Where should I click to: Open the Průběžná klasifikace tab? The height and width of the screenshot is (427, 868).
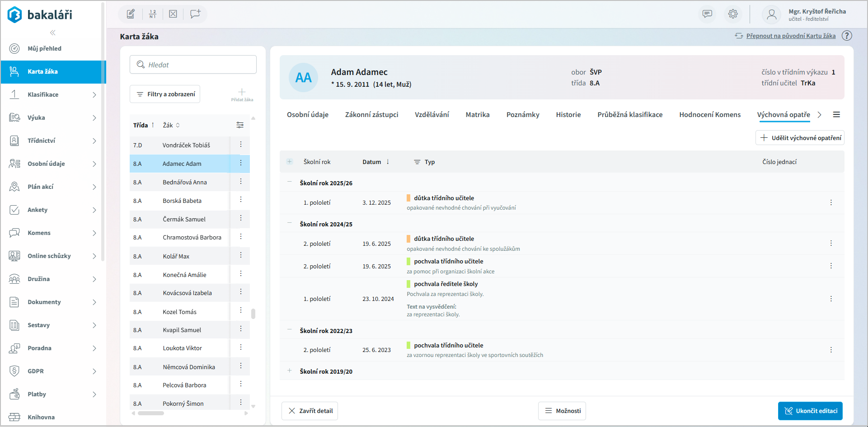coord(630,115)
